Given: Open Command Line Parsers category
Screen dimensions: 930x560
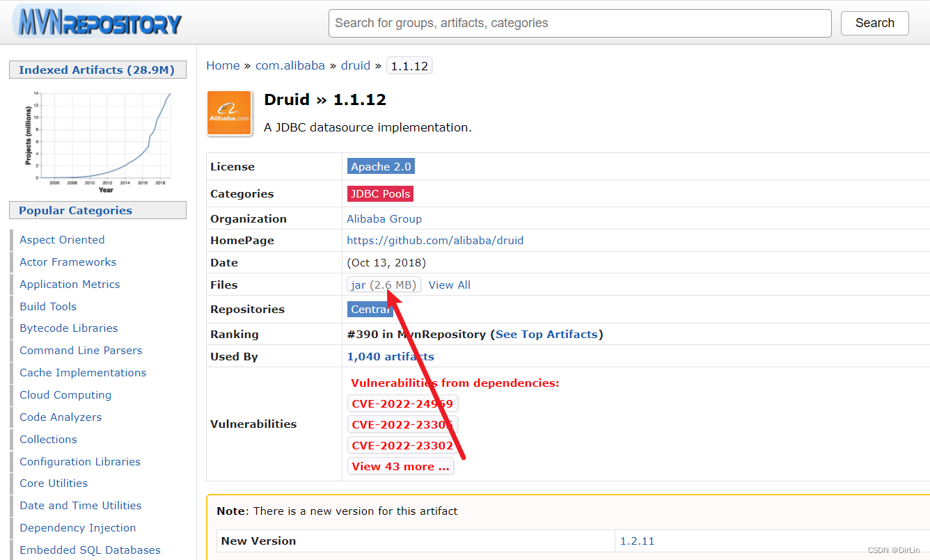Looking at the screenshot, I should click(81, 350).
